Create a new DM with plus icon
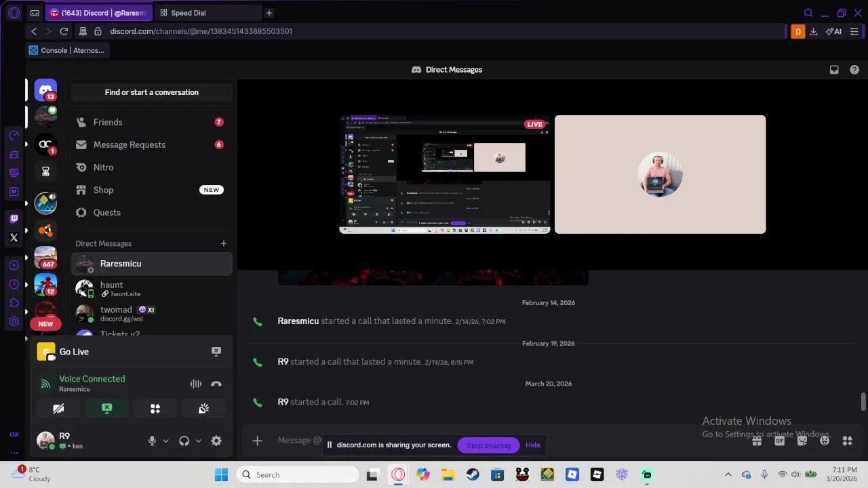The width and height of the screenshot is (868, 488). [224, 243]
